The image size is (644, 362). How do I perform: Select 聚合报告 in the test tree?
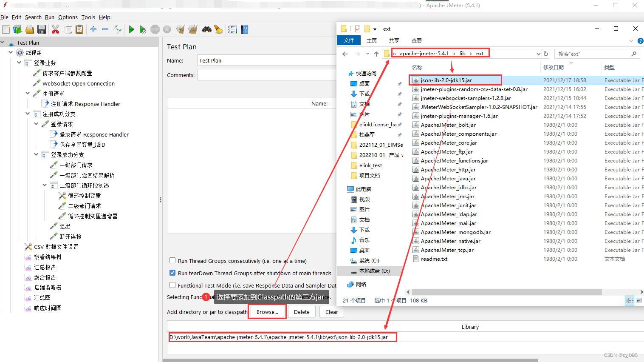pyautogui.click(x=45, y=277)
